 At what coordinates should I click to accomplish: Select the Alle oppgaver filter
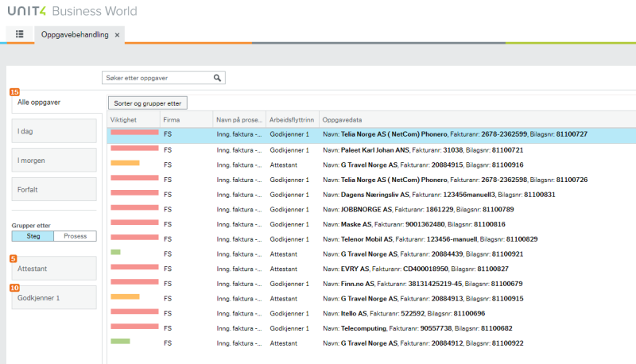(56, 103)
